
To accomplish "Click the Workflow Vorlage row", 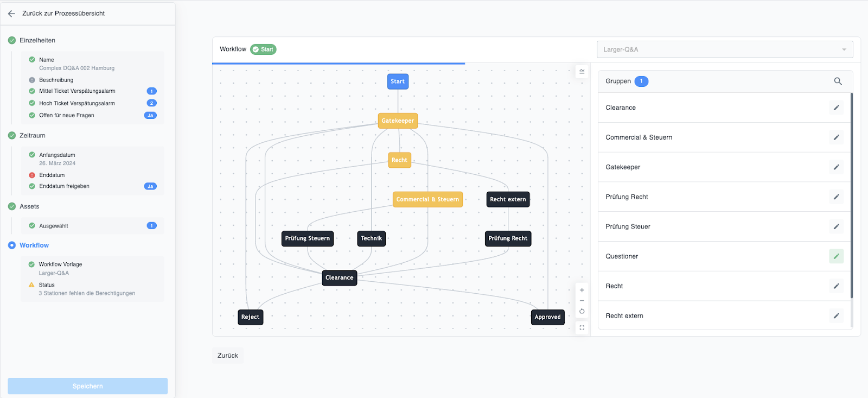I will pyautogui.click(x=92, y=269).
